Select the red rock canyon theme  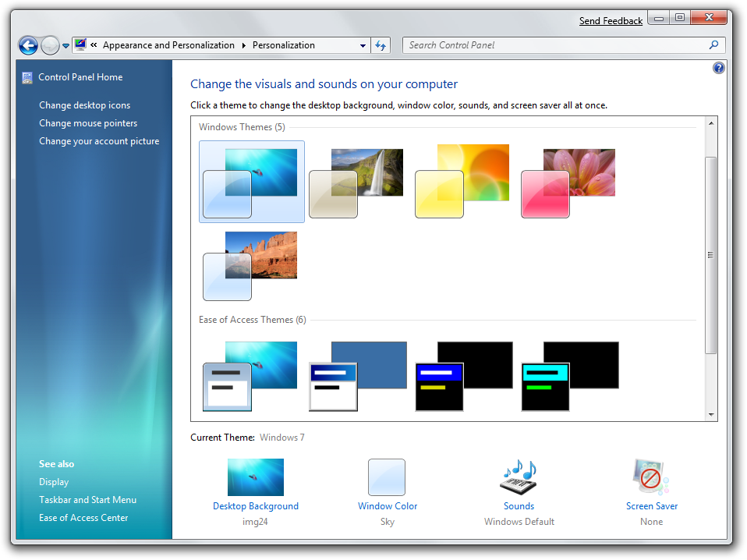250,266
